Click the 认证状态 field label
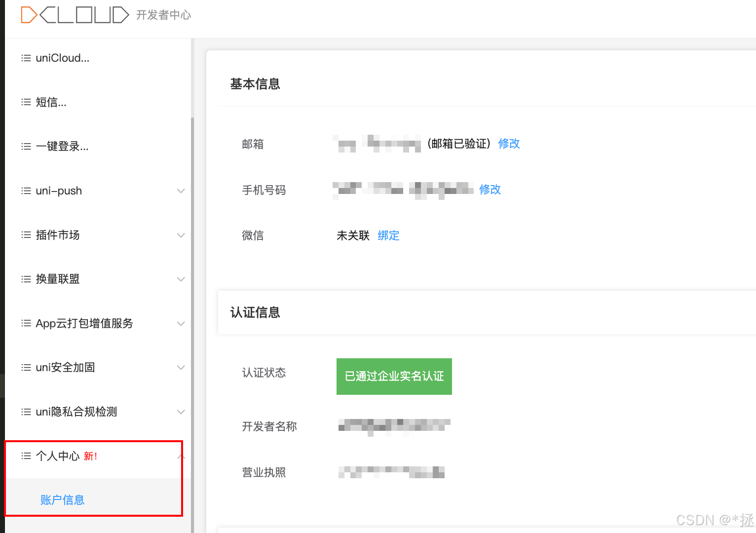Screen dimensions: 756x533 pos(264,373)
